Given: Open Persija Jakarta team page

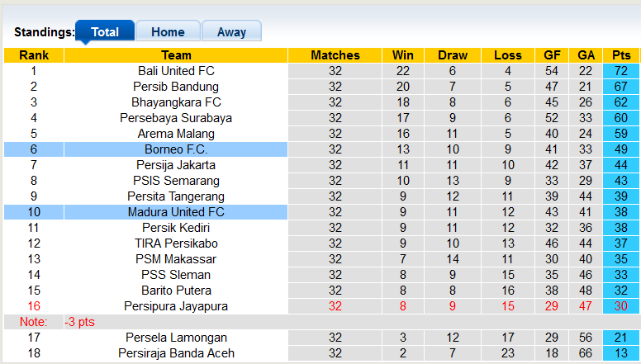Looking at the screenshot, I should [176, 165].
